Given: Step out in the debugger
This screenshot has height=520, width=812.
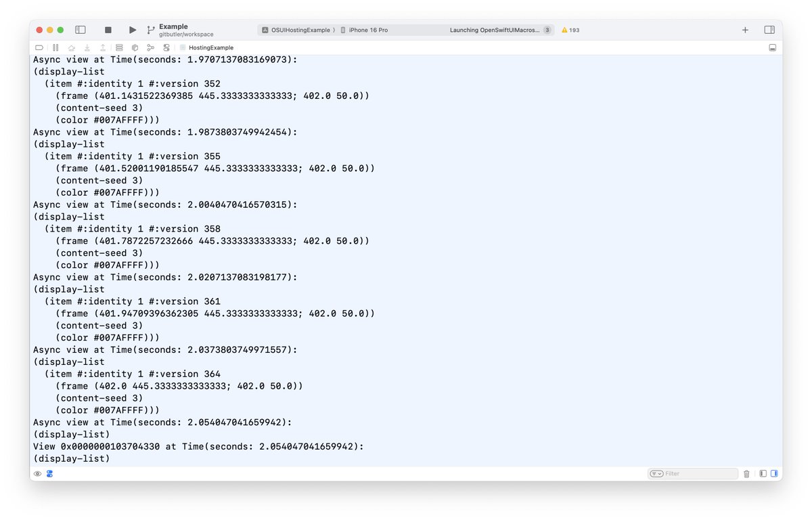Looking at the screenshot, I should pos(103,47).
